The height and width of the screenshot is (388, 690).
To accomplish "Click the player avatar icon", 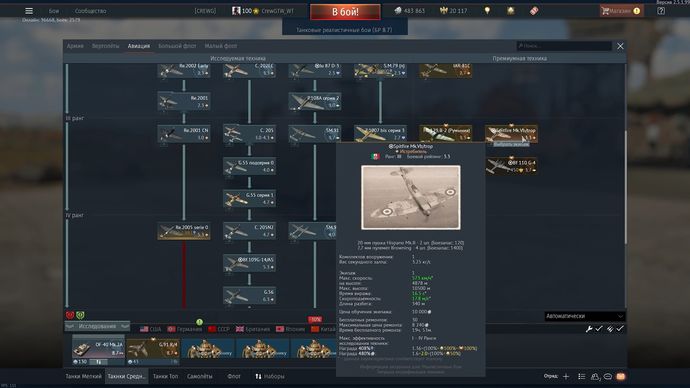I will [236, 11].
